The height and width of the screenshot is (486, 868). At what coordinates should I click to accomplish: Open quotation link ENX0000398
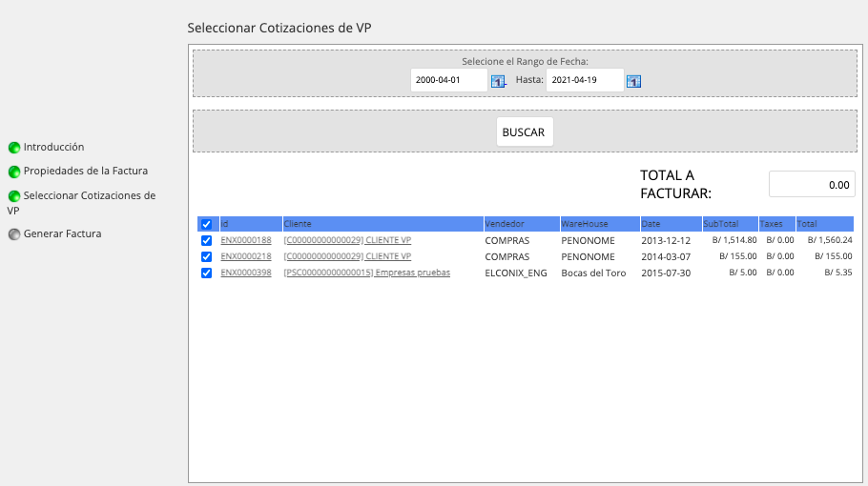point(246,273)
